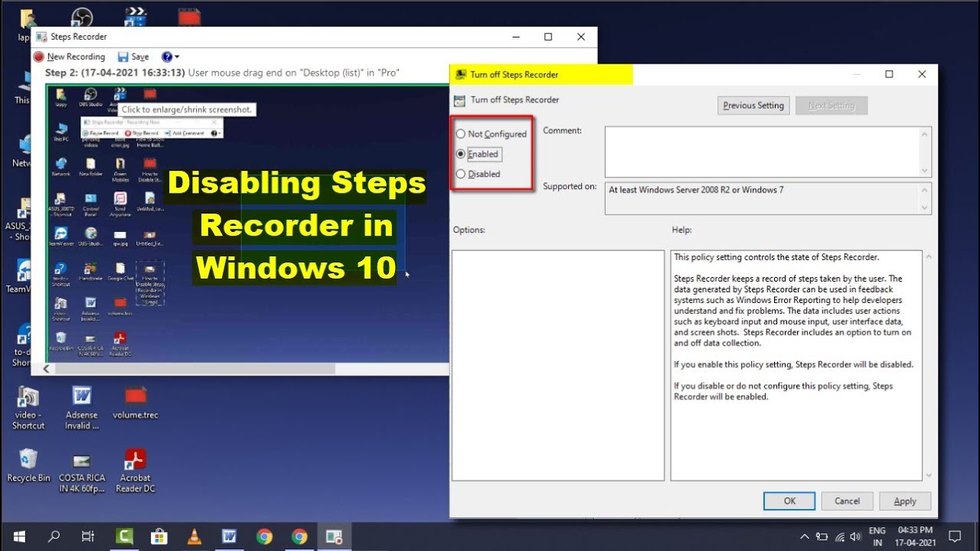The image size is (980, 551).
Task: Click the Supported on value text
Action: pyautogui.click(x=696, y=190)
